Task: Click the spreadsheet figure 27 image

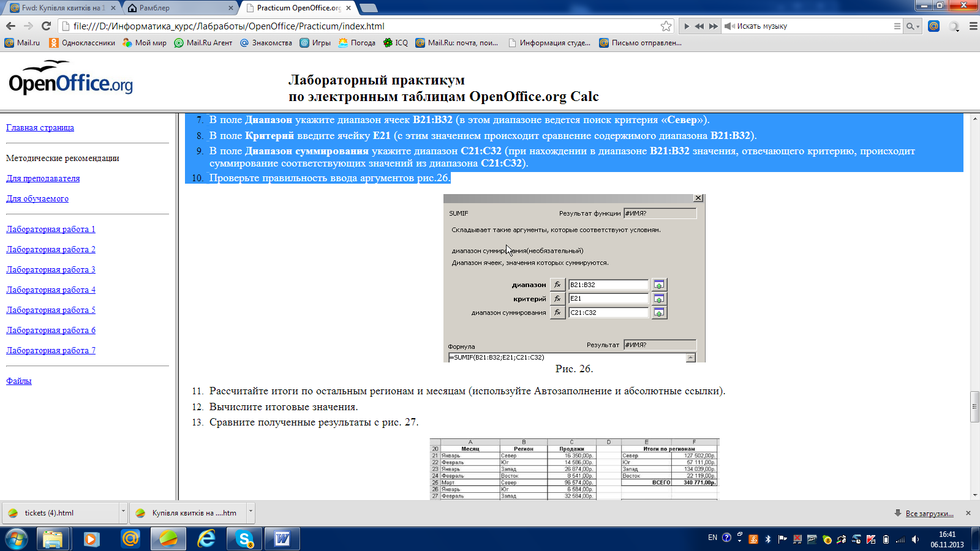Action: click(574, 469)
